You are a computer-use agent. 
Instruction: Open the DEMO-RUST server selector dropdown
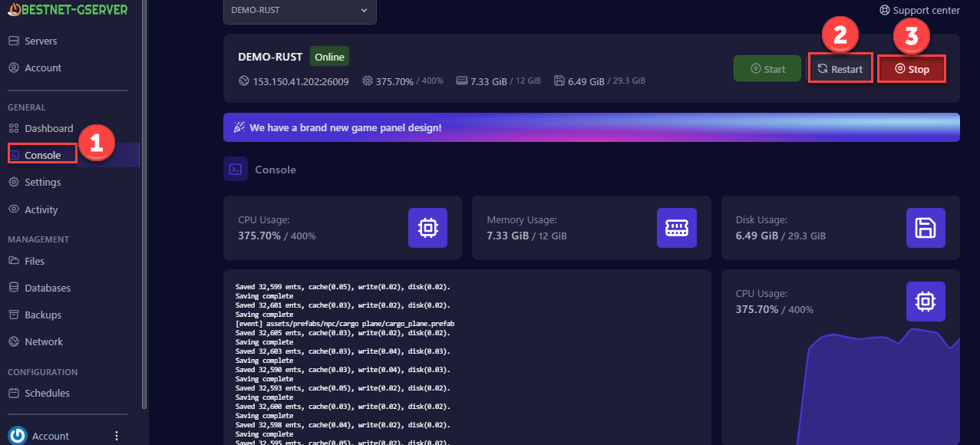300,11
